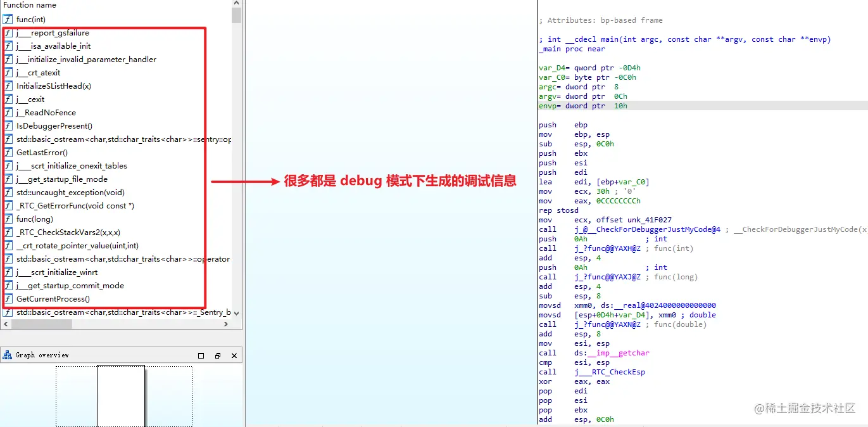This screenshot has height=427, width=868.
Task: Click the function icon next to IsDebuggerPresent()
Action: [8, 125]
